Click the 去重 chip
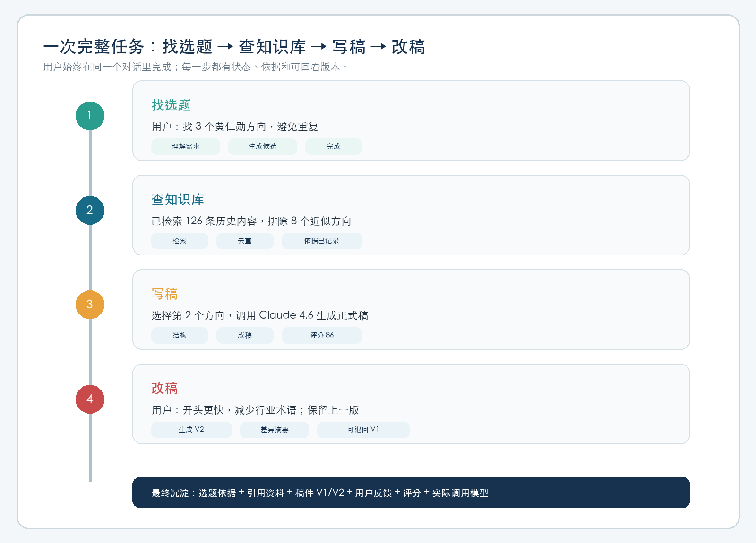This screenshot has width=756, height=543. (245, 241)
